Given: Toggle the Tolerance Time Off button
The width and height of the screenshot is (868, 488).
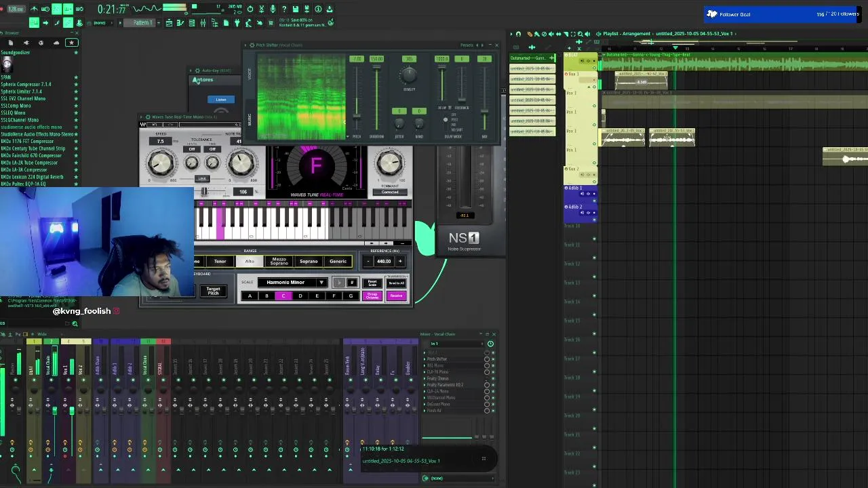Looking at the screenshot, I should (212, 149).
